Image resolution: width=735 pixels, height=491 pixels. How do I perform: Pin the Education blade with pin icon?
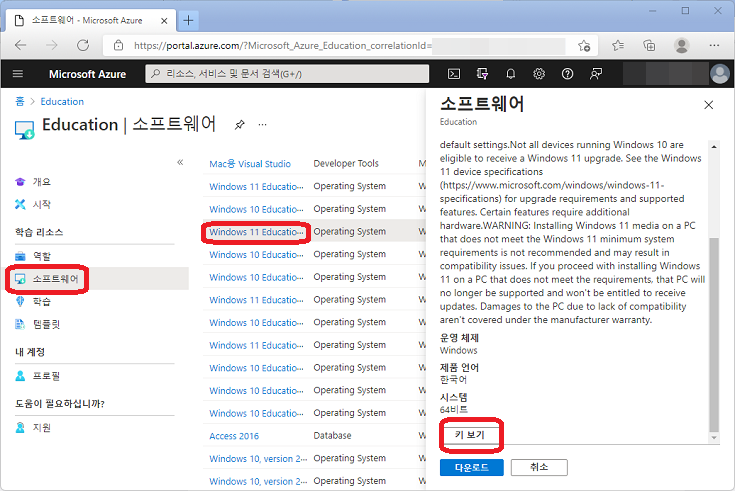point(240,125)
